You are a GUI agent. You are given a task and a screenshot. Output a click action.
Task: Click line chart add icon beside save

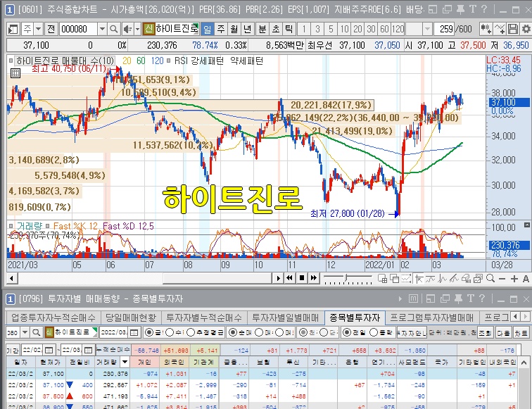click(500, 29)
